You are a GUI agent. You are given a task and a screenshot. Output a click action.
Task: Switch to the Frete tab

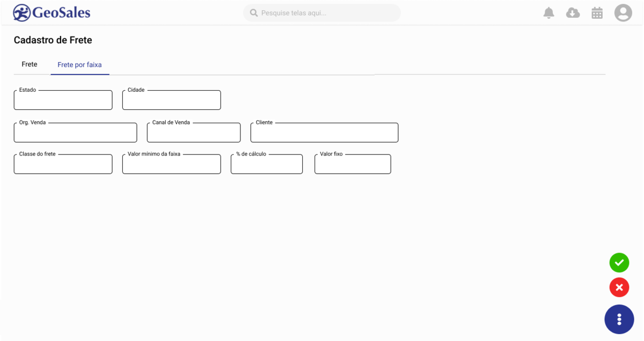click(x=30, y=64)
